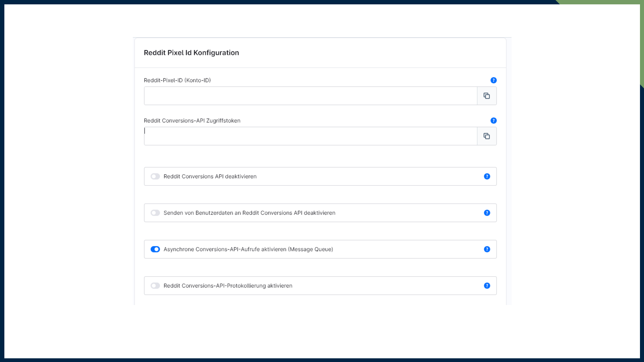Focus the Conversions-API Zugriffstoken input field

tap(310, 136)
